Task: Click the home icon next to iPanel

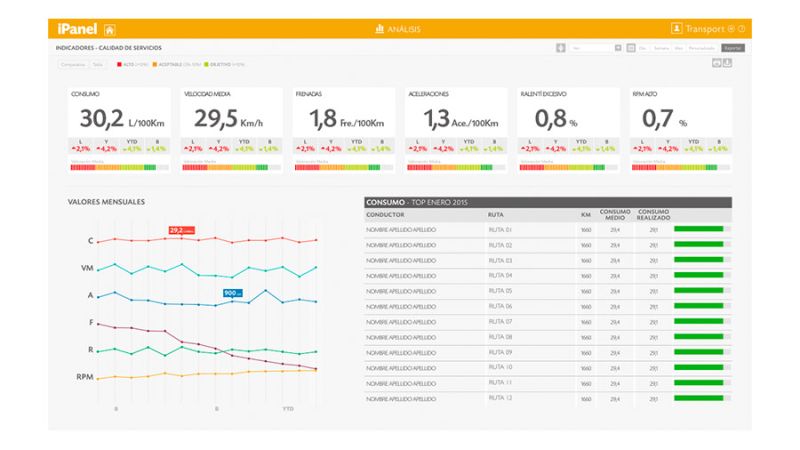Action: pos(109,29)
